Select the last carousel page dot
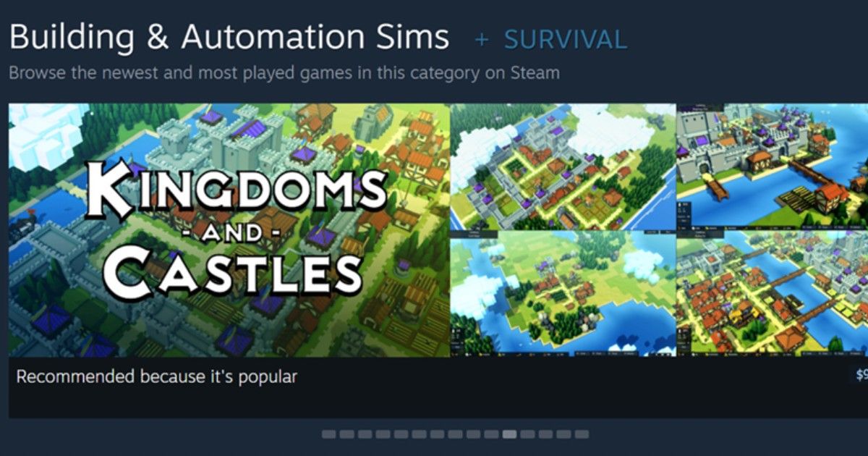Viewport: 868px width, 456px height. click(x=582, y=434)
